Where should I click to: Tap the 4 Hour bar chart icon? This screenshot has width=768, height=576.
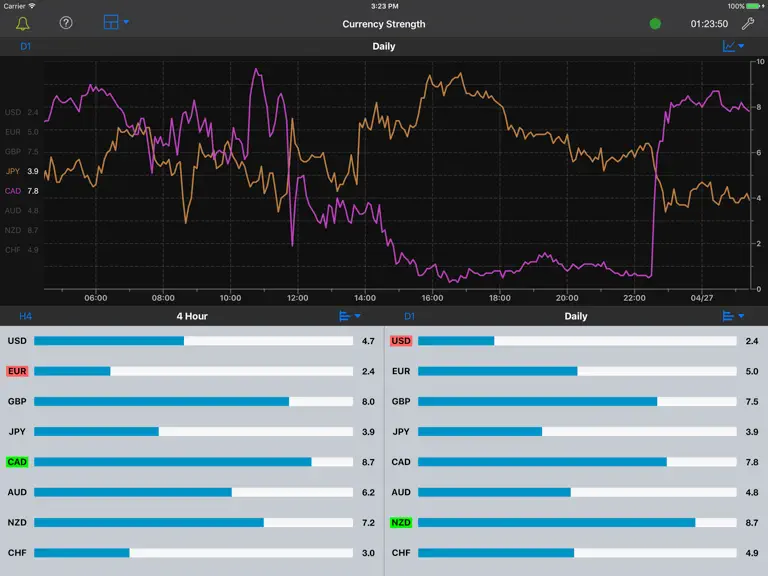coord(345,316)
